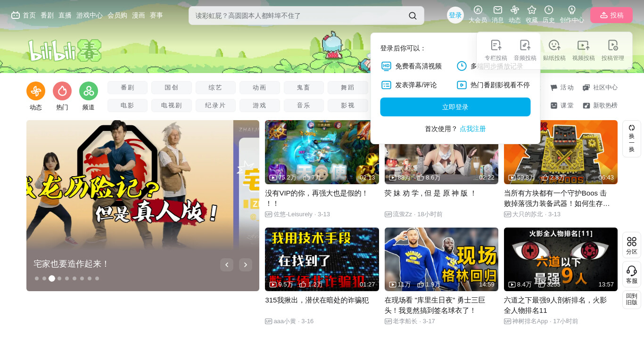Open 分区 sidebar icon
This screenshot has width=644, height=343.
coord(632,245)
